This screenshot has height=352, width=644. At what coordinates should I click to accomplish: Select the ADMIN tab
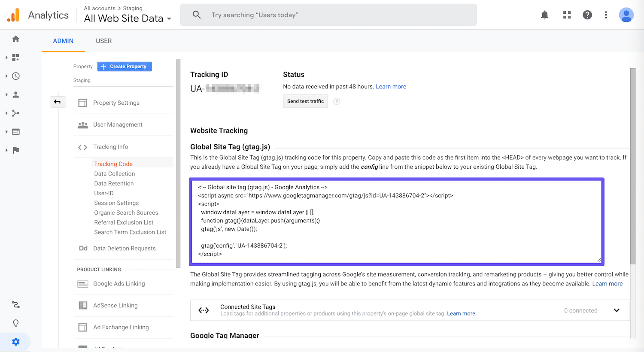pyautogui.click(x=63, y=41)
